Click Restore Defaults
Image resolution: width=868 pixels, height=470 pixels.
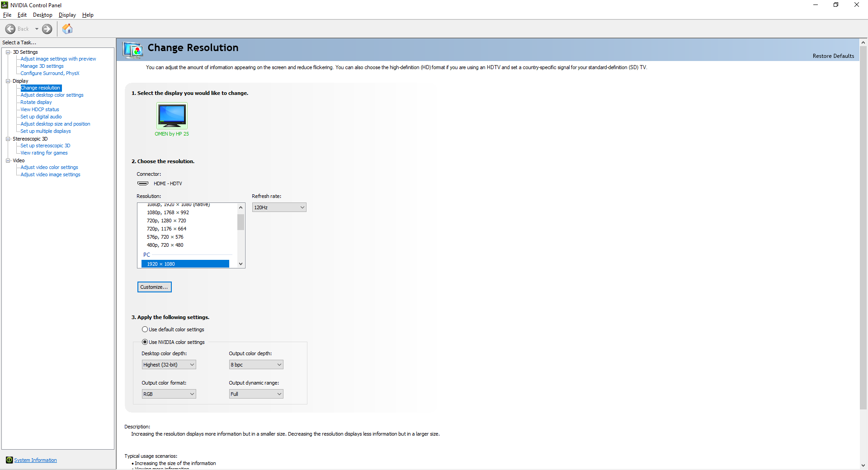click(x=833, y=56)
